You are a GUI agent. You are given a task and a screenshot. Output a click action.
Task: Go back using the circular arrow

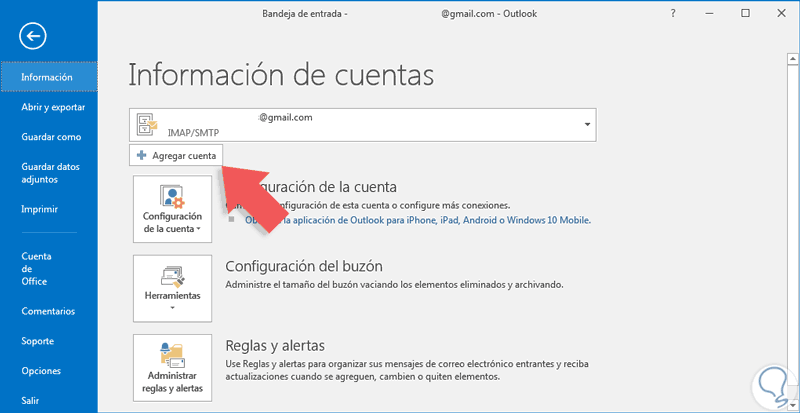[x=33, y=36]
